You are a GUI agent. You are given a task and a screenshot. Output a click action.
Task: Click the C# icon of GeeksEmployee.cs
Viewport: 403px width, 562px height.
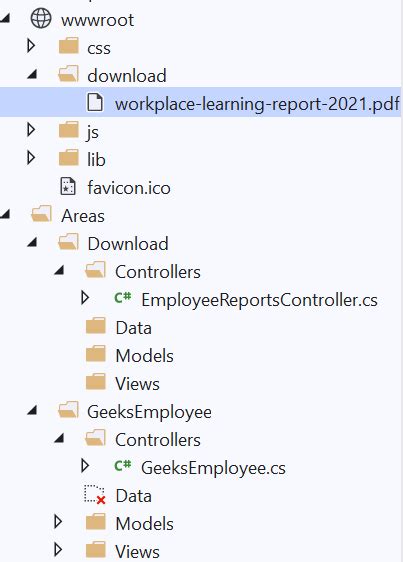coord(123,466)
